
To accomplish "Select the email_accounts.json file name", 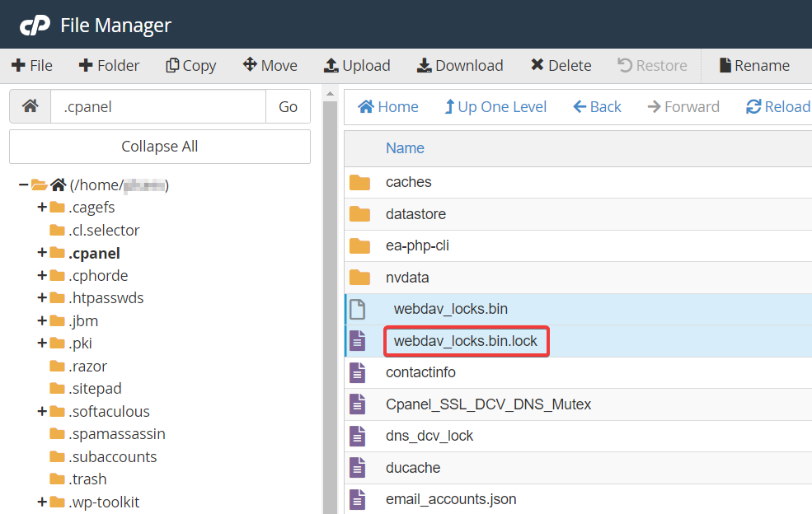I will [x=451, y=499].
